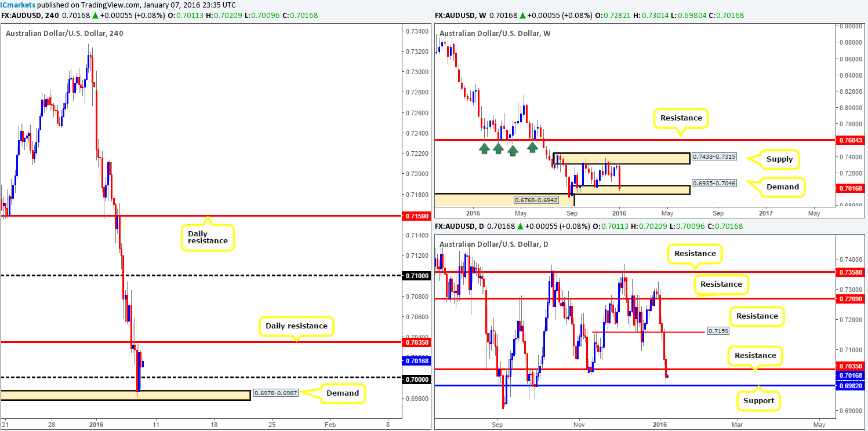
Task: Click the 'Support' callout on the daily chart
Action: pos(758,400)
